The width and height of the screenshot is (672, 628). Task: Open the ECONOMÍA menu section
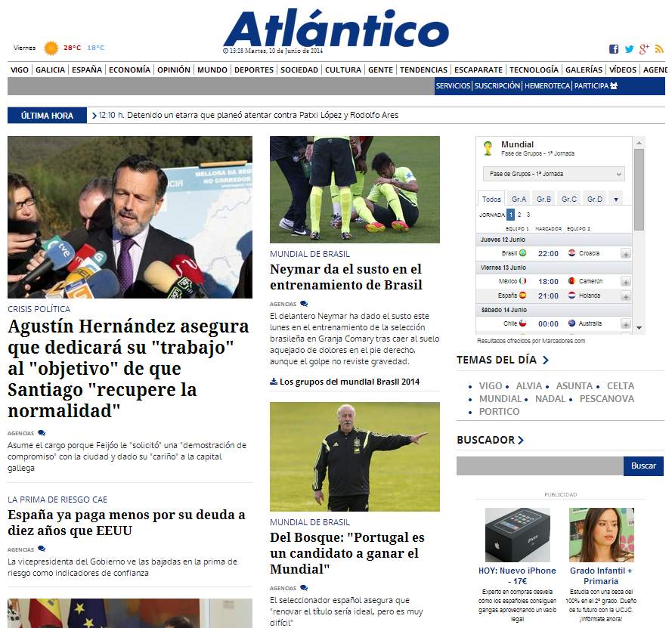[x=129, y=70]
